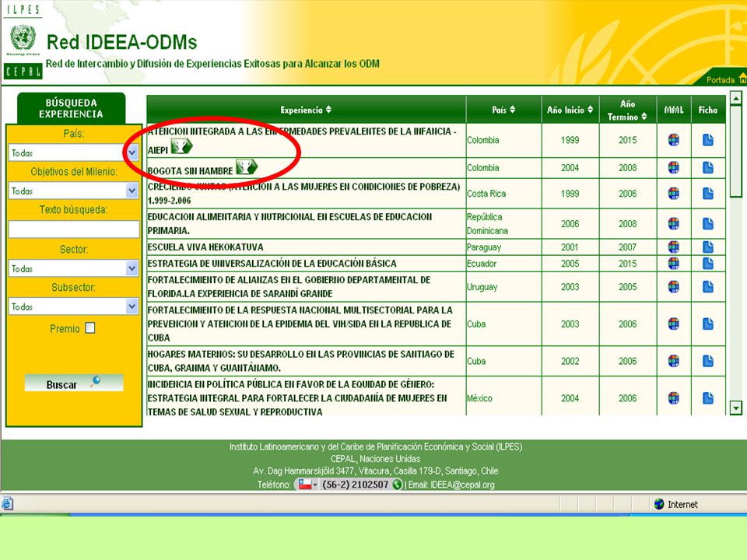Image resolution: width=747 pixels, height=560 pixels.
Task: Open Ficha document for Ecuador row
Action: pos(708,264)
